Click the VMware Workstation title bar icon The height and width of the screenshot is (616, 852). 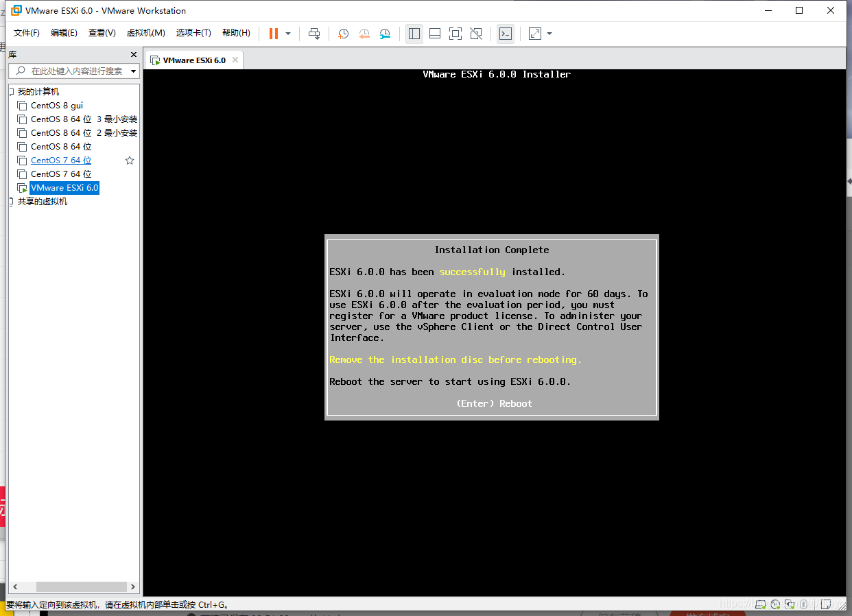coord(16,10)
